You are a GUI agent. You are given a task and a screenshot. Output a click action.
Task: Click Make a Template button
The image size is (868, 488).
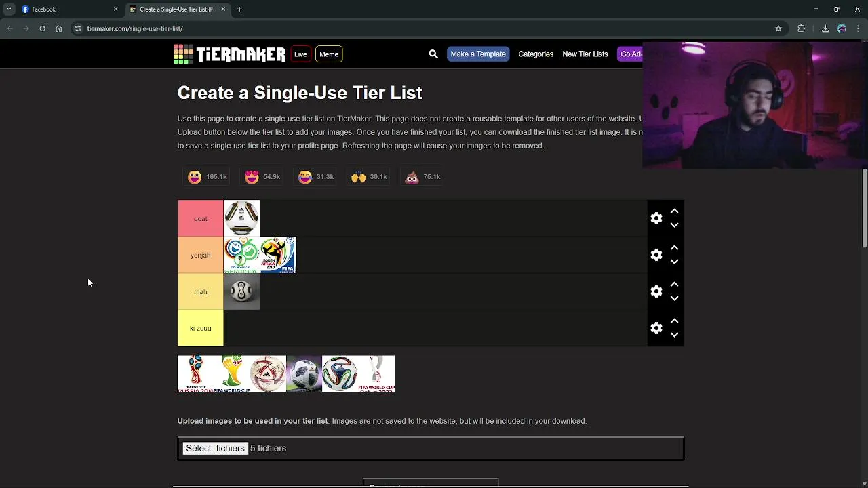pos(478,54)
